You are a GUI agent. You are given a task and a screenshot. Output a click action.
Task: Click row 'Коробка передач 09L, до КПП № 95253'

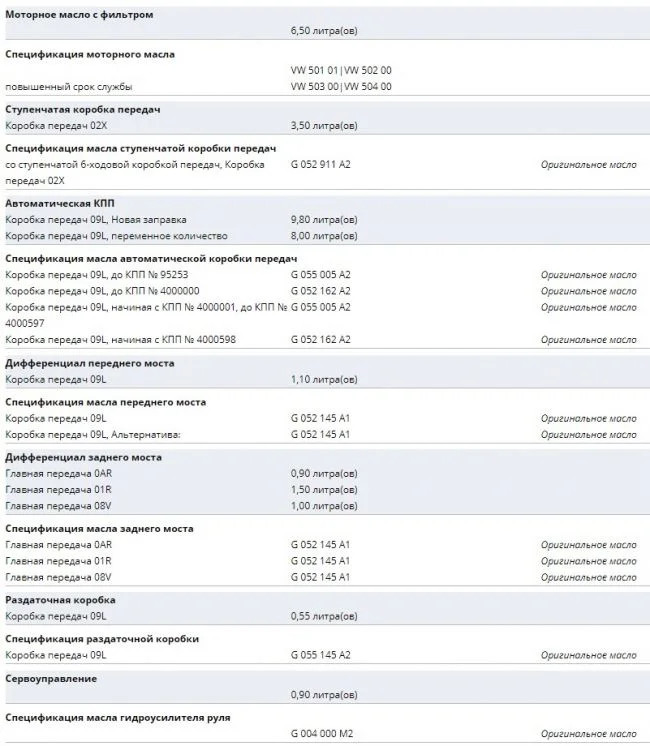click(x=97, y=274)
